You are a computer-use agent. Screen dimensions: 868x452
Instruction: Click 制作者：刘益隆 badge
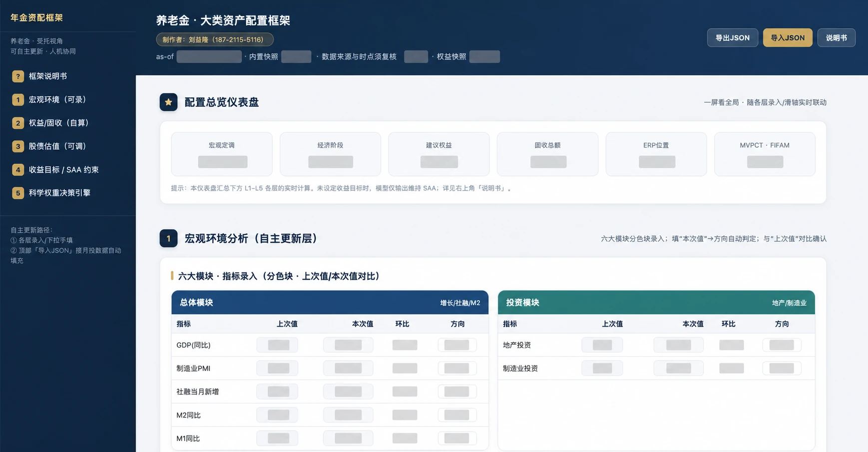pos(215,39)
